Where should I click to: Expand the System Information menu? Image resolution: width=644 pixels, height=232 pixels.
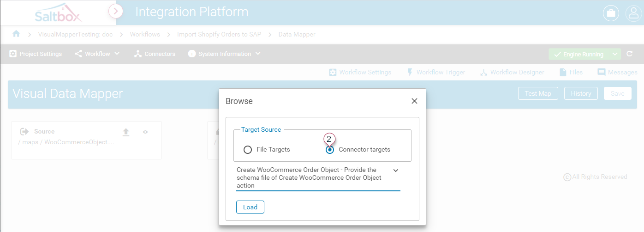224,54
